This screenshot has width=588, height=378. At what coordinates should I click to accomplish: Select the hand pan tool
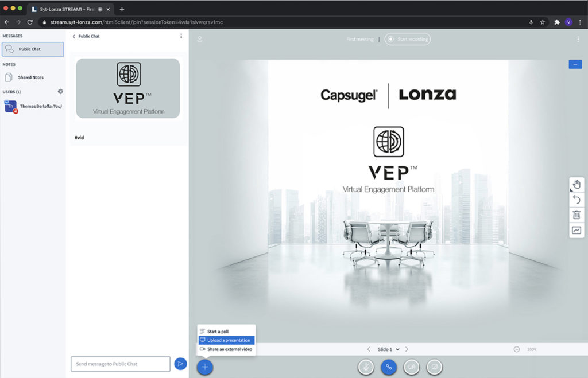[x=577, y=184]
